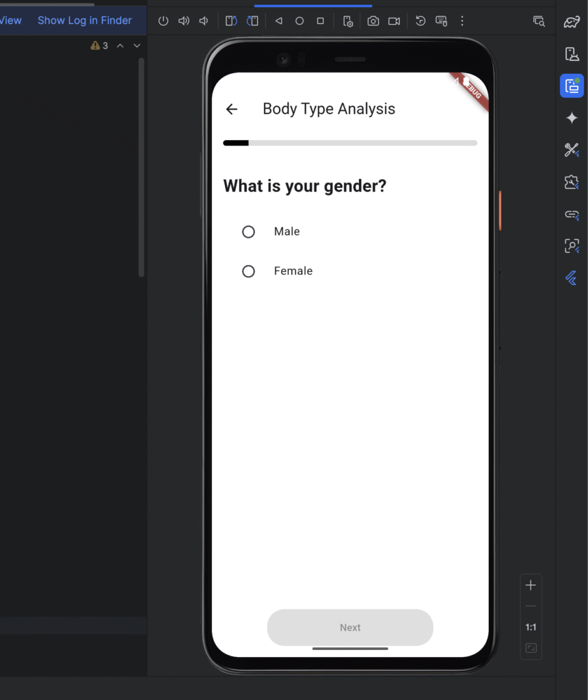Click the emulator power button icon

pyautogui.click(x=163, y=21)
